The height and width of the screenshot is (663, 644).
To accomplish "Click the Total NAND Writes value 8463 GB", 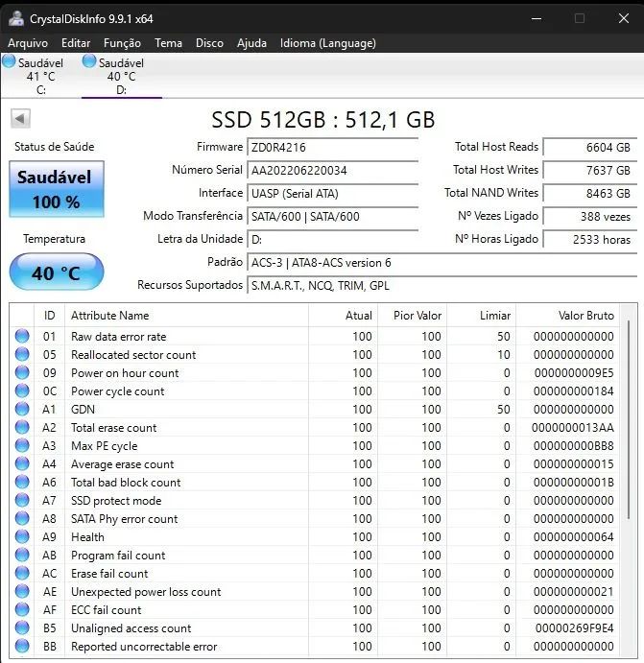I will pyautogui.click(x=590, y=193).
